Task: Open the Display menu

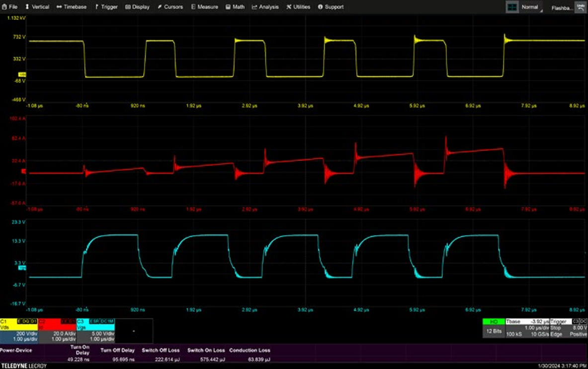Action: click(x=137, y=7)
